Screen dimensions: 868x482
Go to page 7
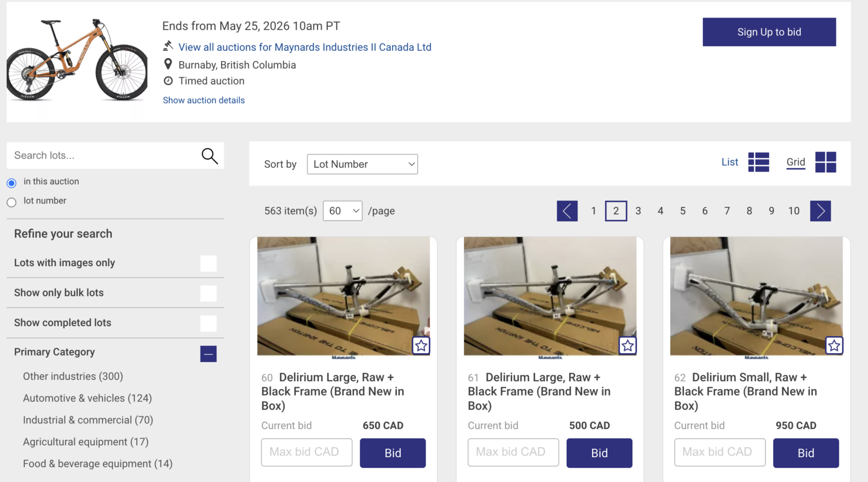pyautogui.click(x=727, y=211)
